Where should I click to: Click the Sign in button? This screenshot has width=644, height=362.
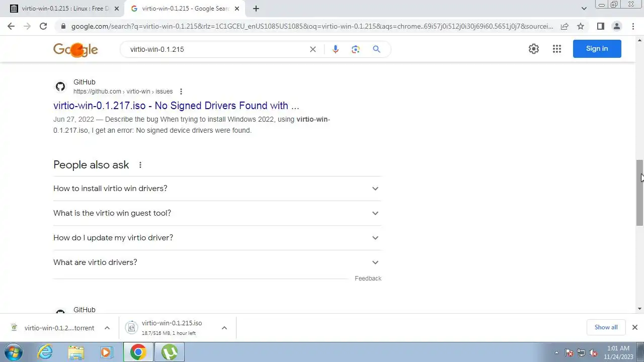click(x=597, y=49)
